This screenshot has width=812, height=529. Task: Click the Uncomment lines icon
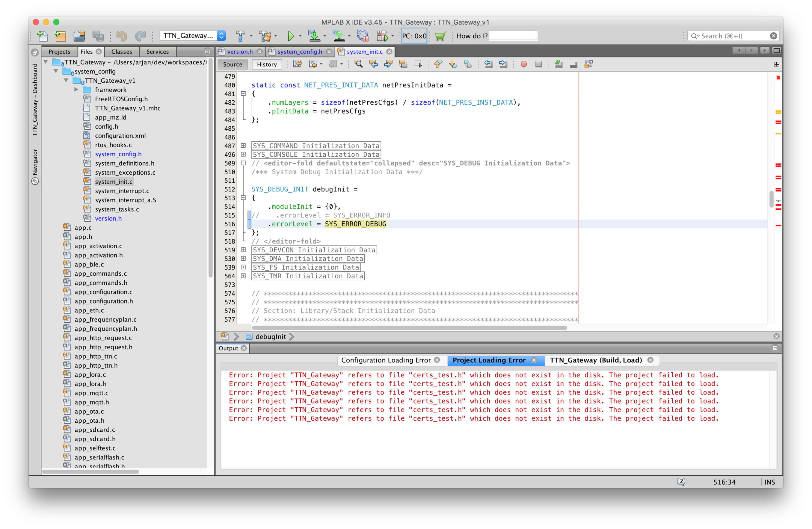pos(574,64)
